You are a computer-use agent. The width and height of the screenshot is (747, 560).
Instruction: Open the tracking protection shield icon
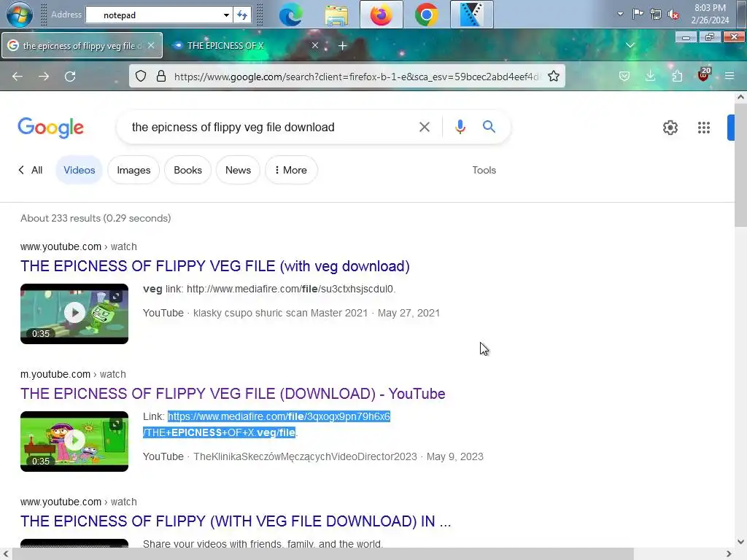pyautogui.click(x=141, y=76)
